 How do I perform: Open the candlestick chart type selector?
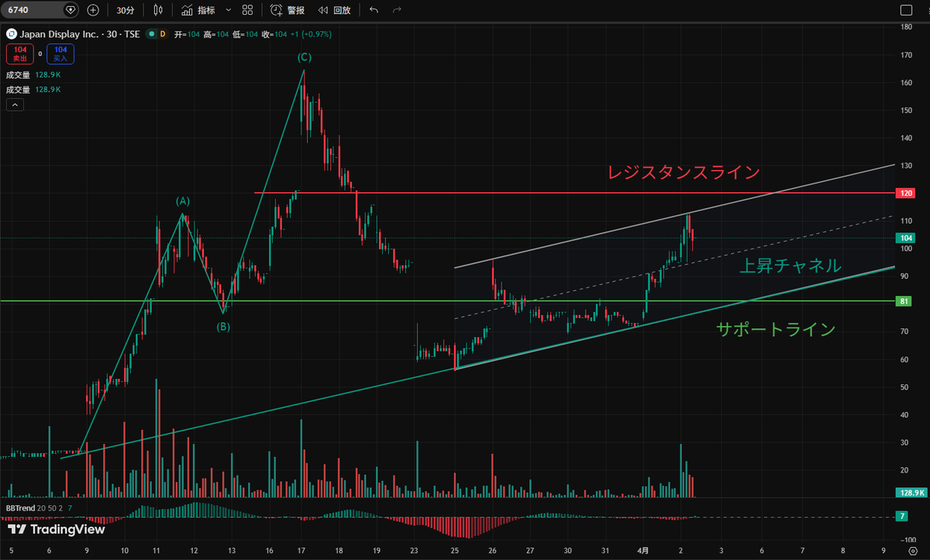click(x=158, y=10)
